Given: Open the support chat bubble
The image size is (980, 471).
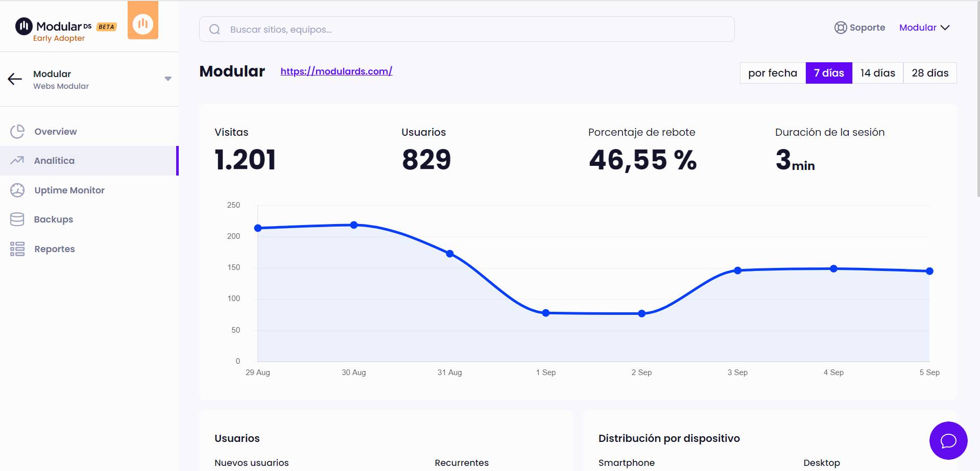Looking at the screenshot, I should (948, 441).
